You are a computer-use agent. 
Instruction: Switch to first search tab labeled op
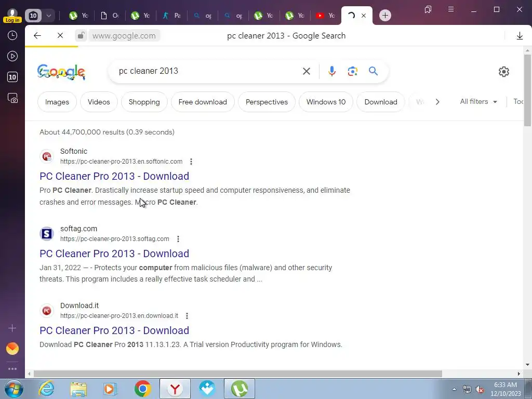(203, 16)
